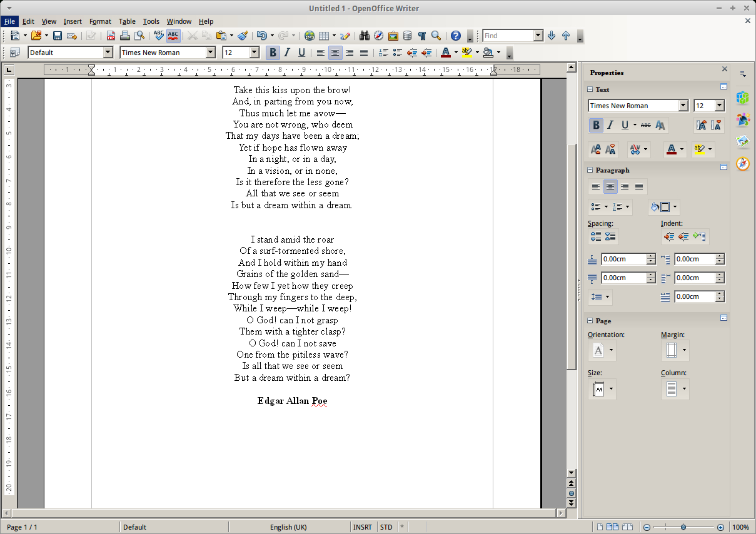The height and width of the screenshot is (534, 756).
Task: Open Find & Replace with the binoculars icon
Action: point(365,36)
